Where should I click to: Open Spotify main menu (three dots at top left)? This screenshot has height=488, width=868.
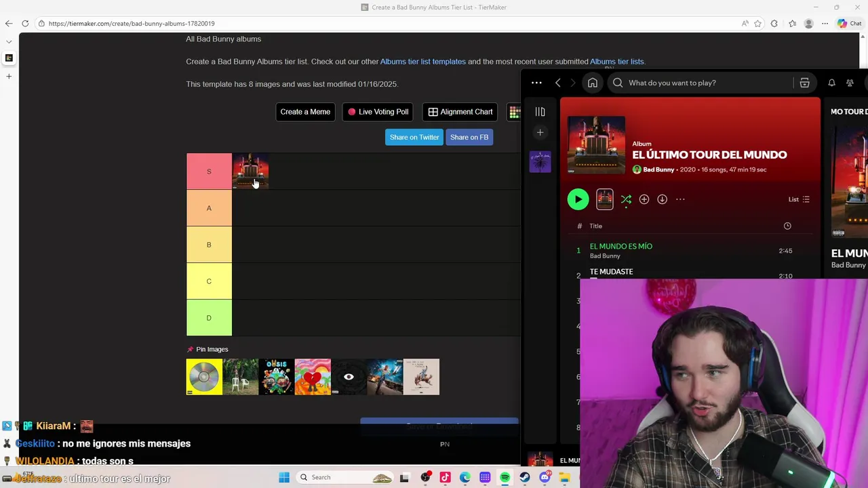tap(536, 83)
